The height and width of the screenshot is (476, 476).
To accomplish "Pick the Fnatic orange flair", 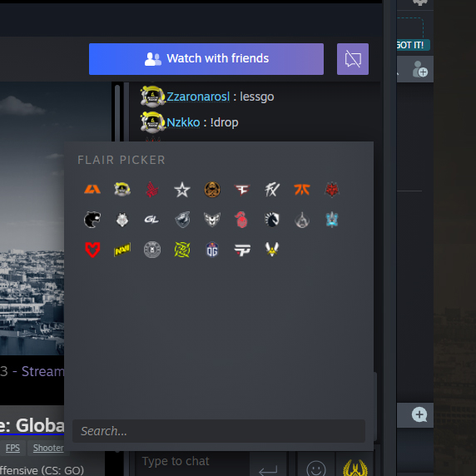I will click(302, 190).
